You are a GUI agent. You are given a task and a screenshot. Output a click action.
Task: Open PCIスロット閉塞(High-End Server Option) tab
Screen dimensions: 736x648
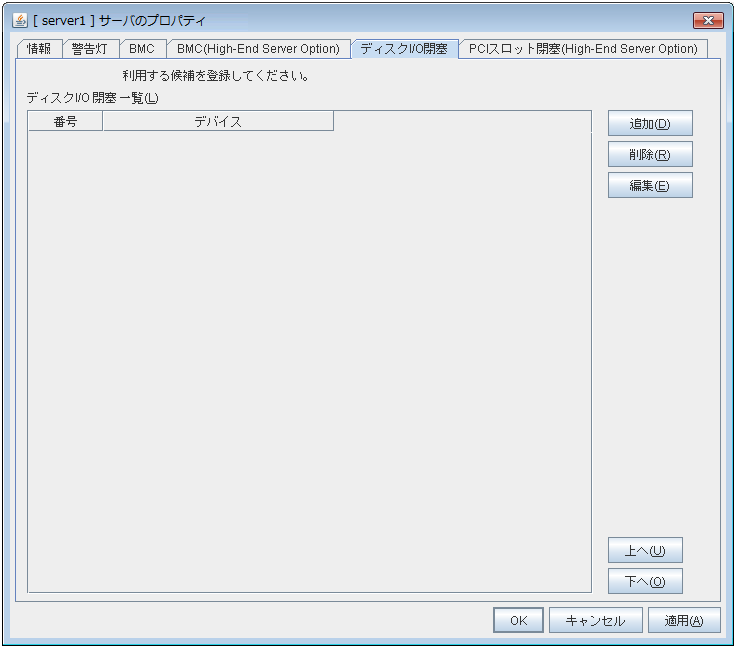click(583, 49)
